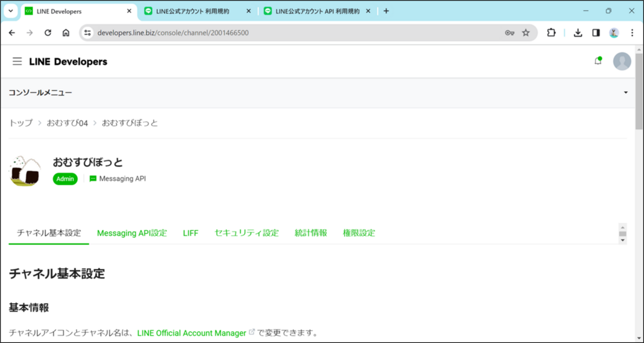Close the LINE公式アカウント API 利用規約 tab
The height and width of the screenshot is (343, 644).
pyautogui.click(x=369, y=11)
